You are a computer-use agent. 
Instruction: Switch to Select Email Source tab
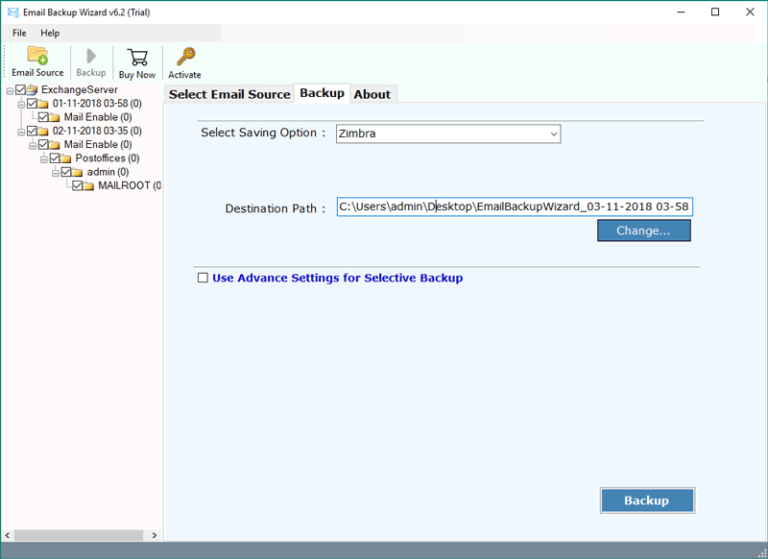pos(230,94)
